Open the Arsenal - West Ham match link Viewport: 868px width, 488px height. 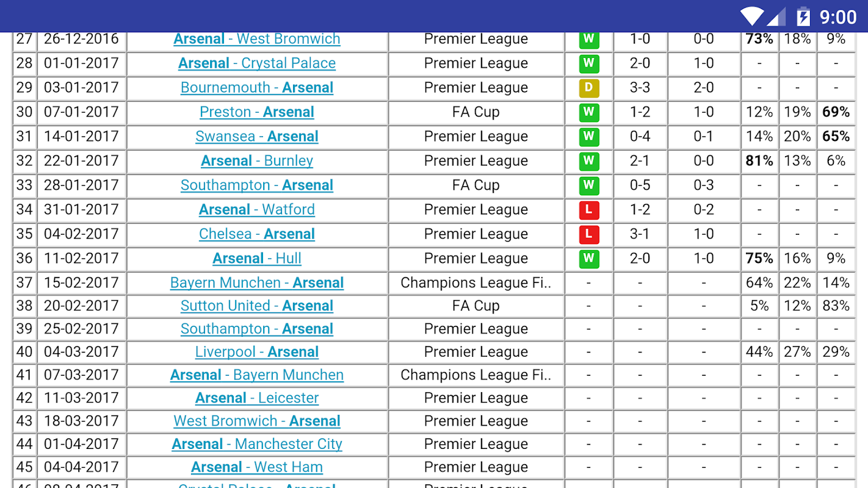pos(257,467)
